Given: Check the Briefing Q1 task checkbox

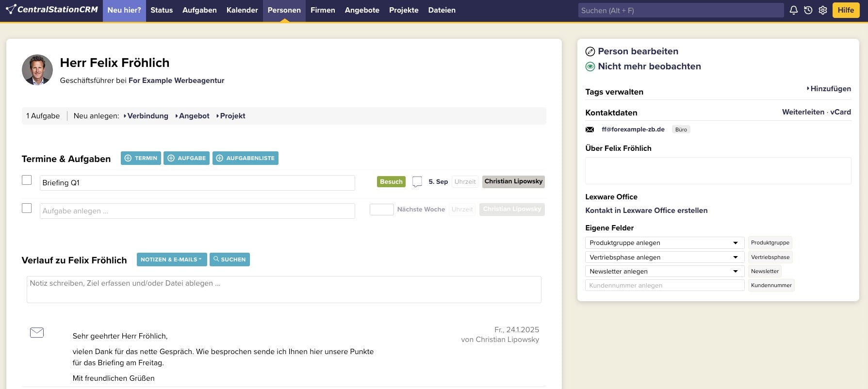Looking at the screenshot, I should [27, 180].
